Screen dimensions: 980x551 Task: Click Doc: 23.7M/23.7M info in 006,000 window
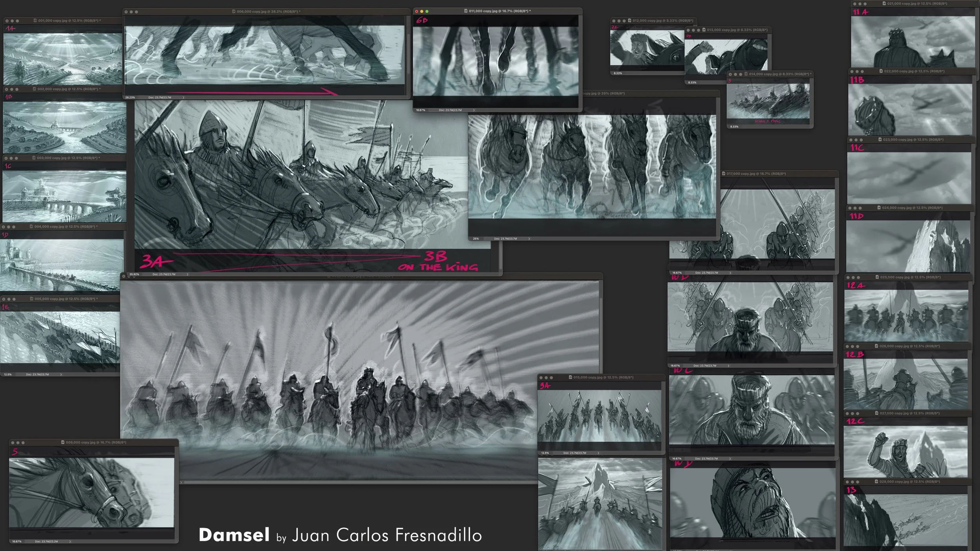click(x=160, y=98)
